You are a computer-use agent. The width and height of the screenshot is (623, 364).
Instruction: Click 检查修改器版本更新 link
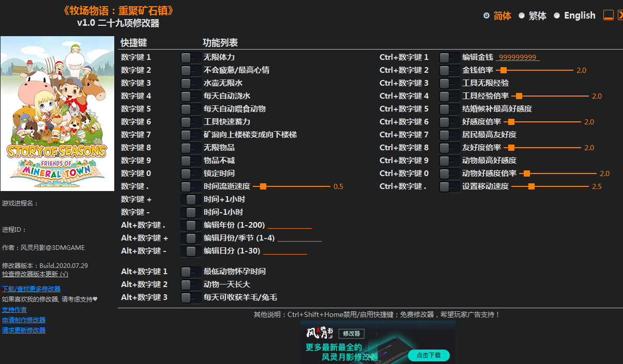[x=35, y=274]
